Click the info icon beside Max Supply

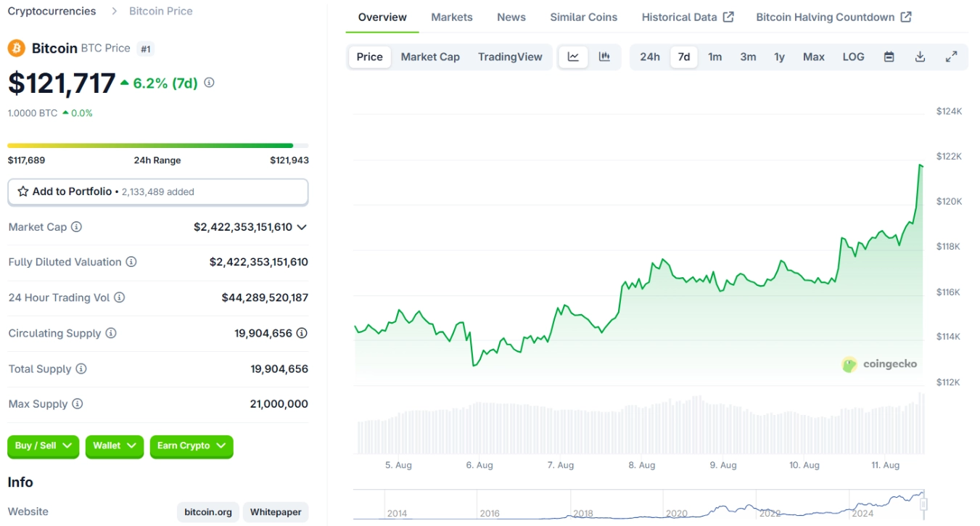(x=78, y=404)
